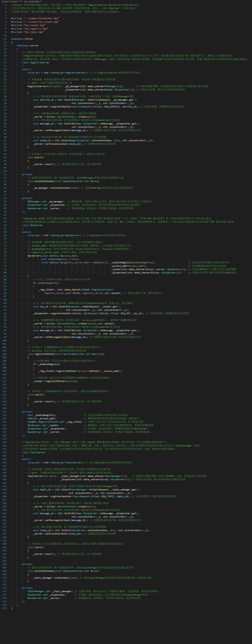This screenshot has width=252, height=644.
Task: Click the rpc_server.hpp file type icon
Action: pyautogui.click(x=22, y=1)
